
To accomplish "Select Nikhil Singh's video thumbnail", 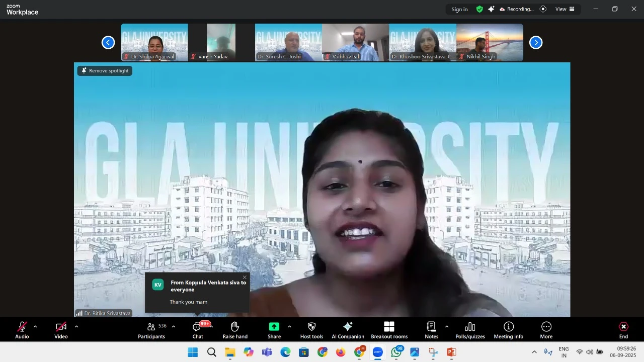I will point(490,43).
